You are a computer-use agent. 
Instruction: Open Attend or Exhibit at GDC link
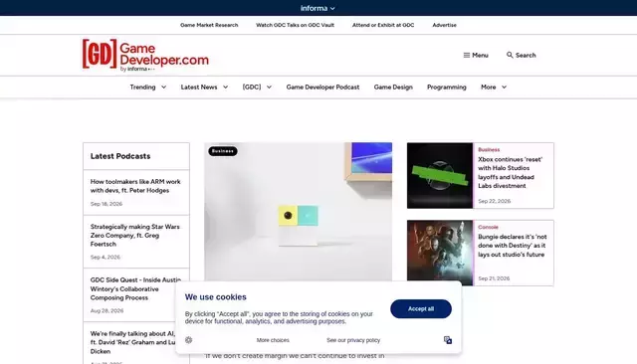383,25
